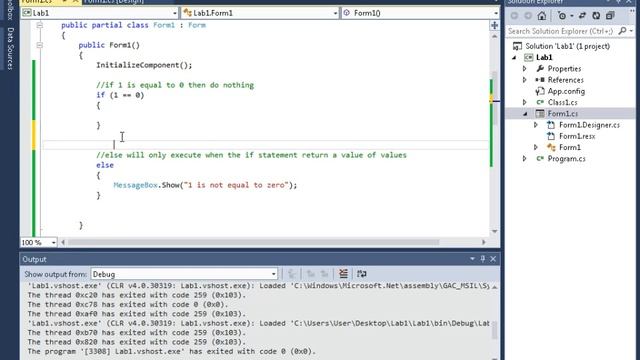Click the program exited output line
Viewport: 640px width, 360px height.
coord(171,351)
